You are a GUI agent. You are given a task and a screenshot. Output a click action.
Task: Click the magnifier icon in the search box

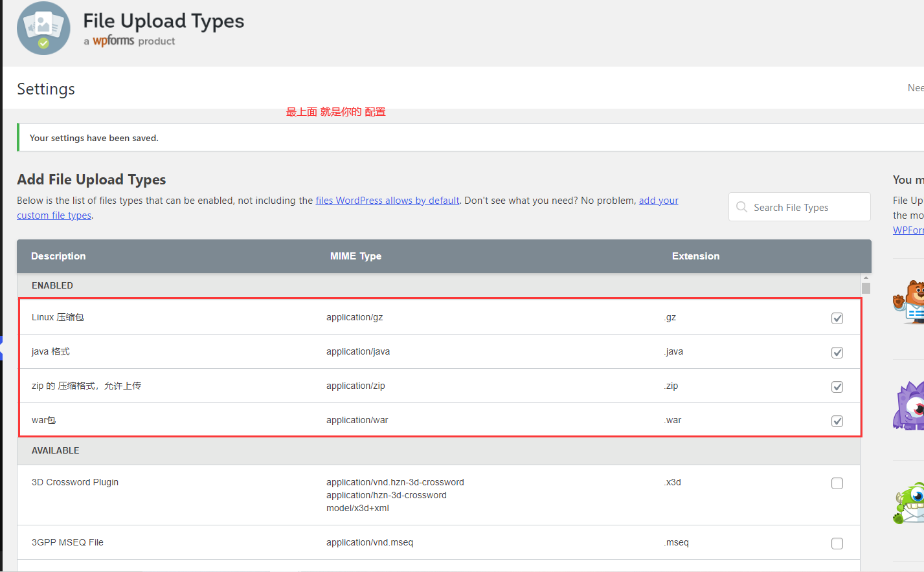pos(741,207)
